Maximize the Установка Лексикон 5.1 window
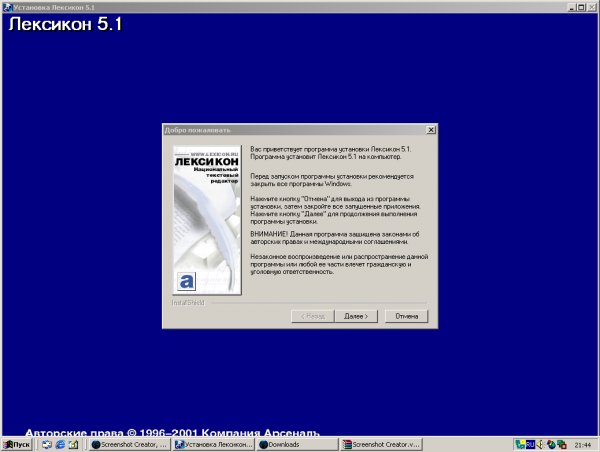The width and height of the screenshot is (600, 452). [581, 6]
